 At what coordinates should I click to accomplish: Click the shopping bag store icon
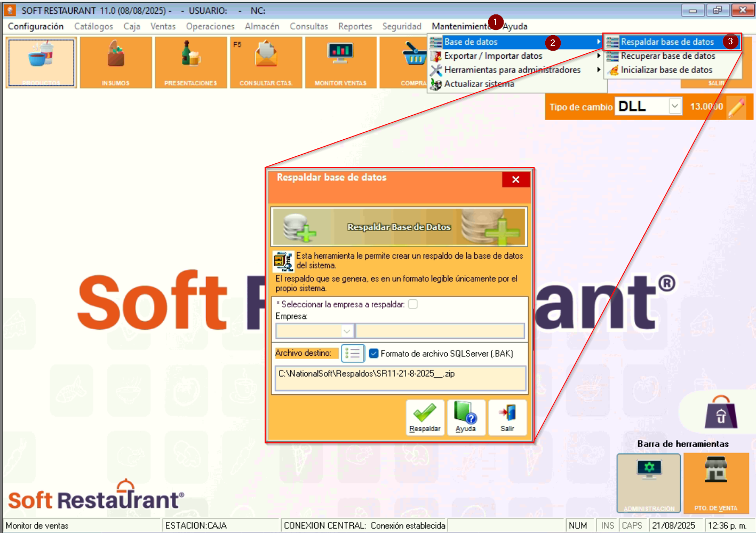pyautogui.click(x=721, y=412)
